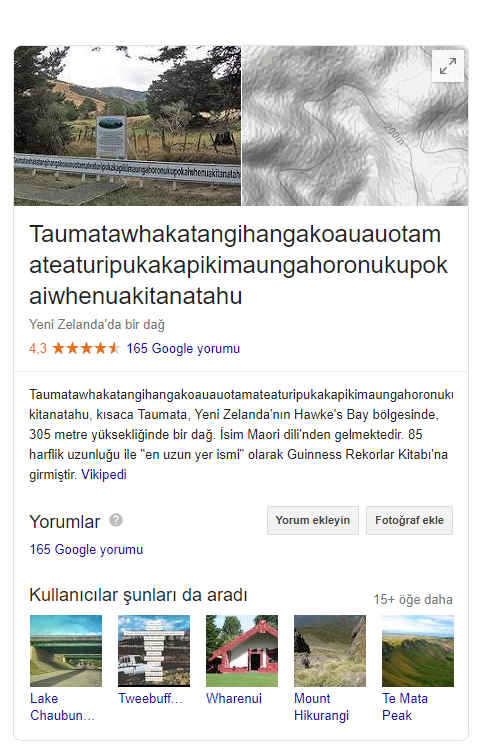
Task: Open the terrain map preview
Action: (x=355, y=126)
